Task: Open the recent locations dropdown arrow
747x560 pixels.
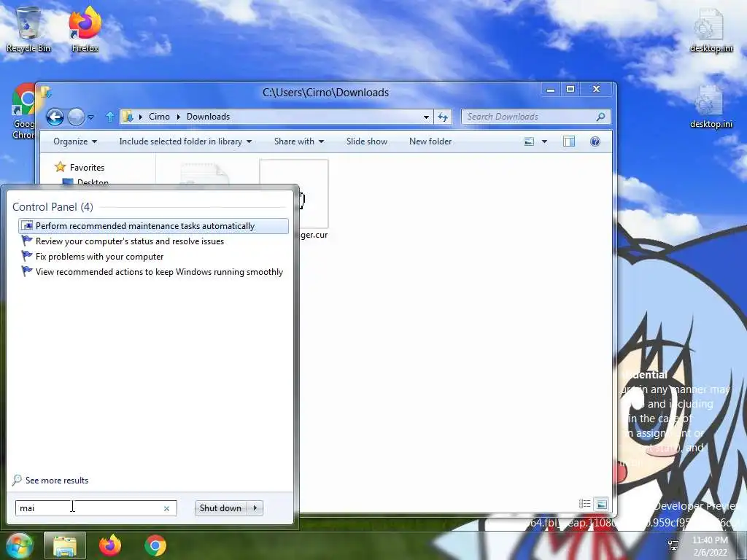Action: (x=90, y=117)
